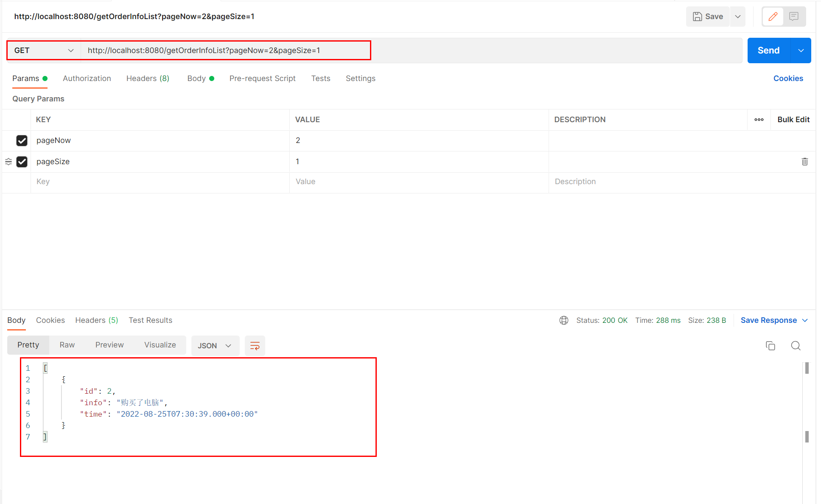This screenshot has width=821, height=504.
Task: Click the Send button
Action: click(768, 50)
